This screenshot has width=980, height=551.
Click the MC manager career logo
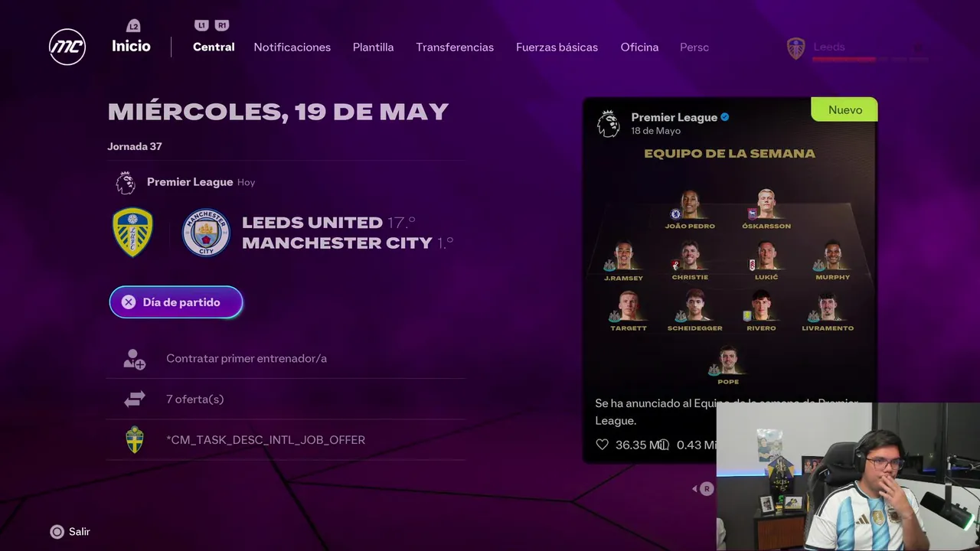click(x=67, y=47)
